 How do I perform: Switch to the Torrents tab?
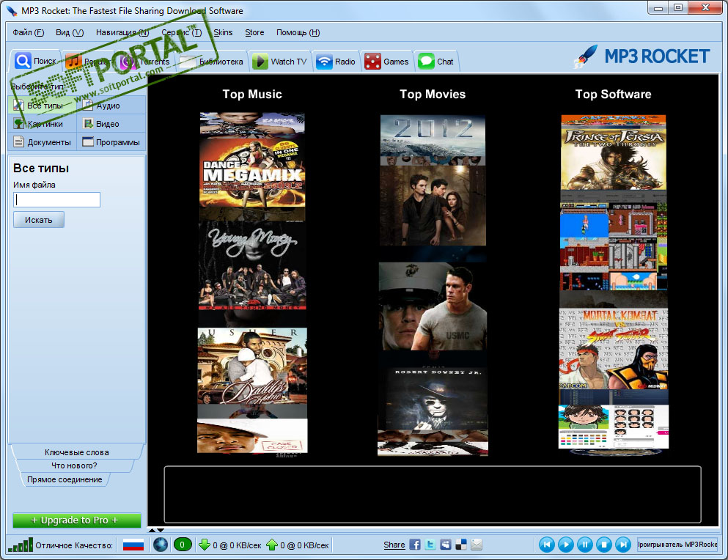[145, 62]
